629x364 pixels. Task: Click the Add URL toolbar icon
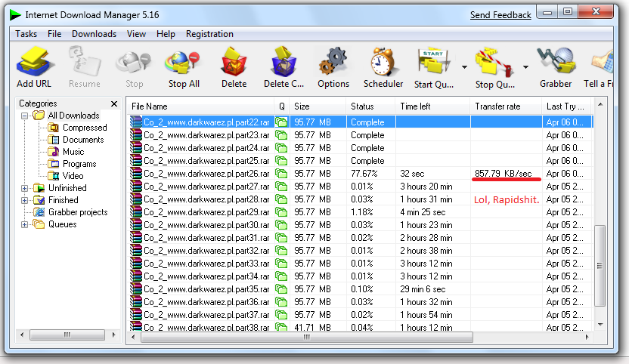[x=34, y=62]
